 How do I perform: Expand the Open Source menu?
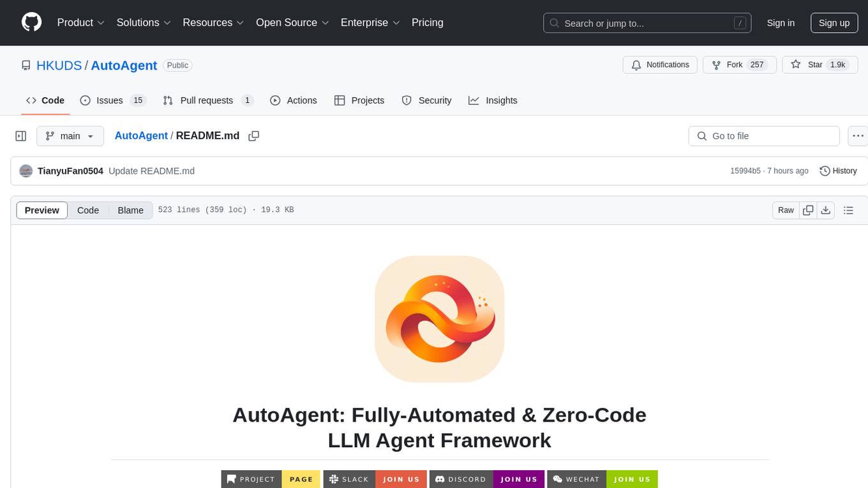pyautogui.click(x=292, y=22)
